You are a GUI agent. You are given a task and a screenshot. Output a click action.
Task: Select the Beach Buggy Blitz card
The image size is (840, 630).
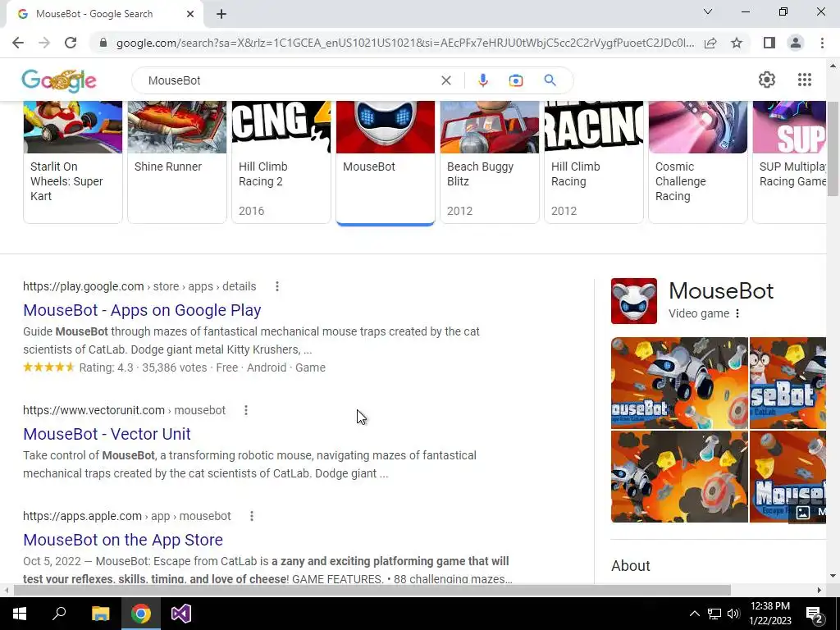pyautogui.click(x=490, y=162)
